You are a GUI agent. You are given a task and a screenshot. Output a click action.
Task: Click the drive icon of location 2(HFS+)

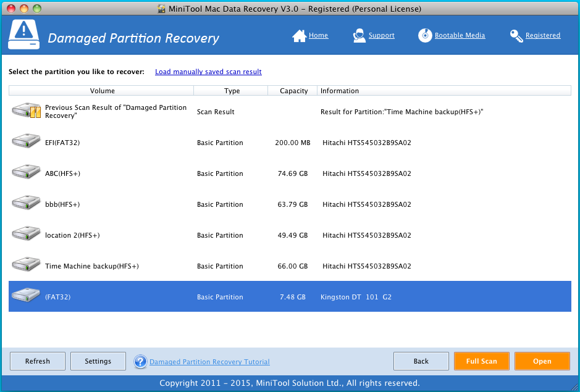click(x=26, y=234)
